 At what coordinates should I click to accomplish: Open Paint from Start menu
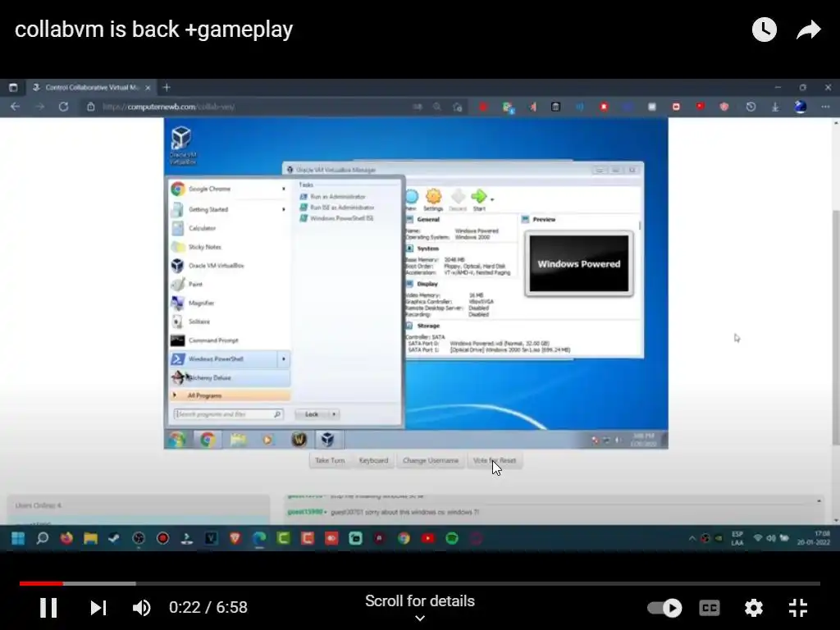pyautogui.click(x=230, y=285)
